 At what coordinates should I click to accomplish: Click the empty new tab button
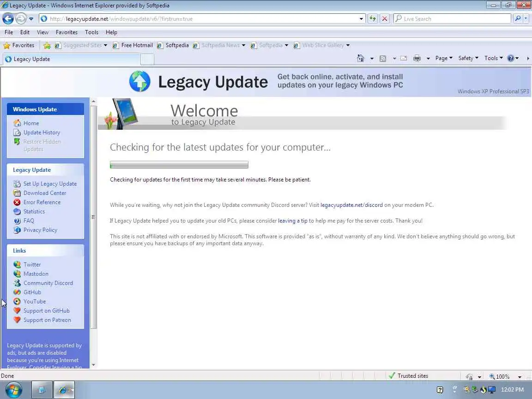click(147, 59)
